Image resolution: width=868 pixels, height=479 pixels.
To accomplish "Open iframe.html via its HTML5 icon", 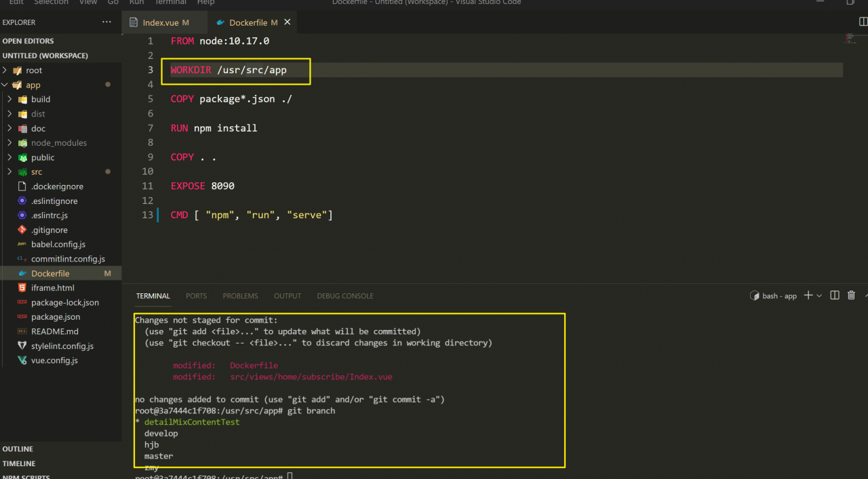I will 22,288.
